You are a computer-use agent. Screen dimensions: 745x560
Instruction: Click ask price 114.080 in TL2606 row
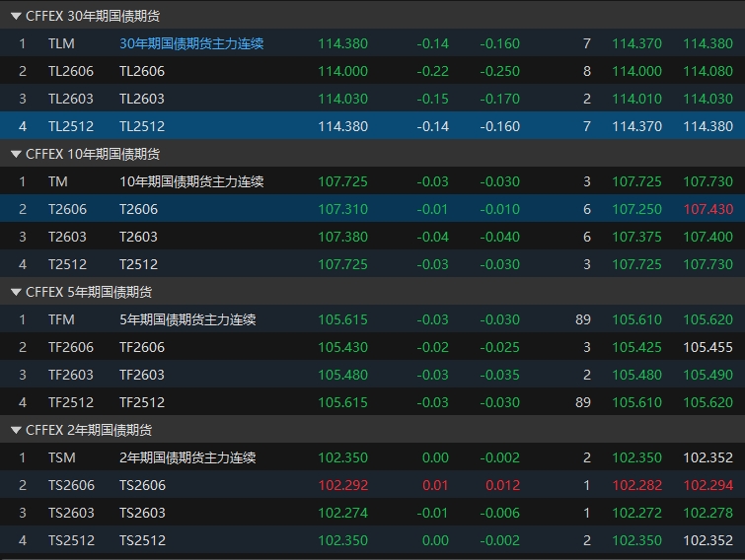coord(708,71)
